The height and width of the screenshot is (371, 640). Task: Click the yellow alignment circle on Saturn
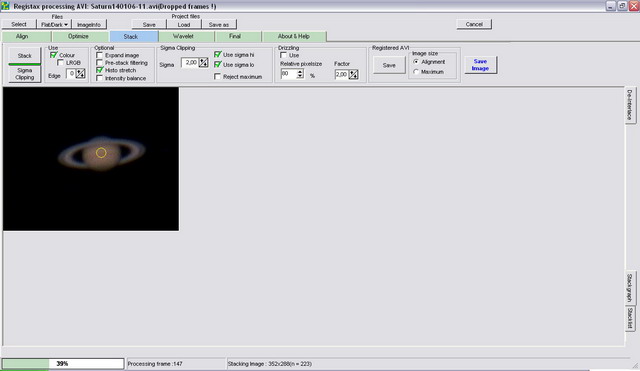101,153
